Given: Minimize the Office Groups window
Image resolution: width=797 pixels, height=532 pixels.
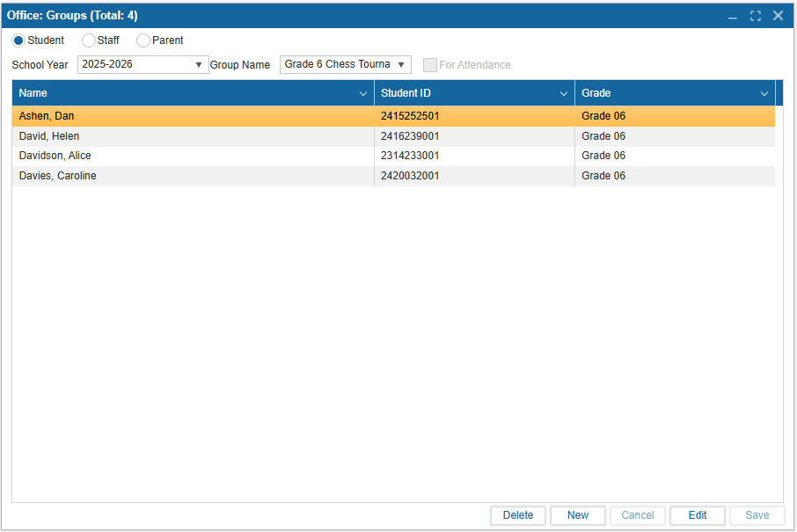Looking at the screenshot, I should tap(733, 16).
